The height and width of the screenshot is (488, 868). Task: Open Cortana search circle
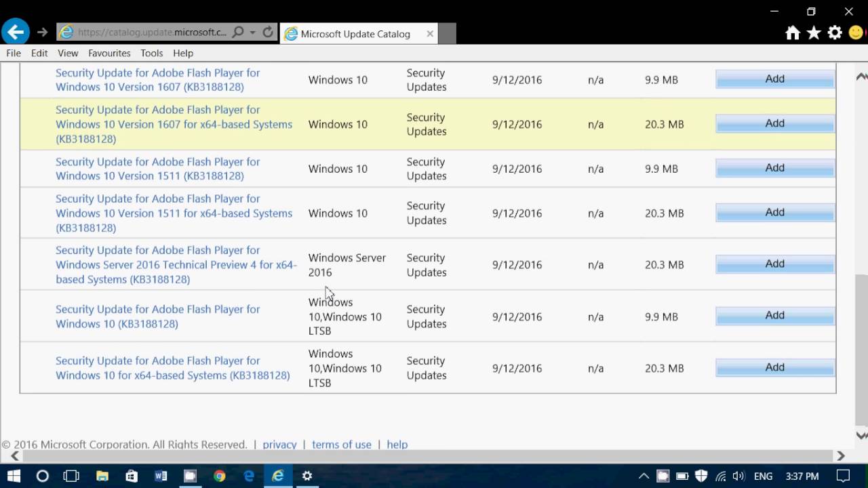tap(42, 476)
